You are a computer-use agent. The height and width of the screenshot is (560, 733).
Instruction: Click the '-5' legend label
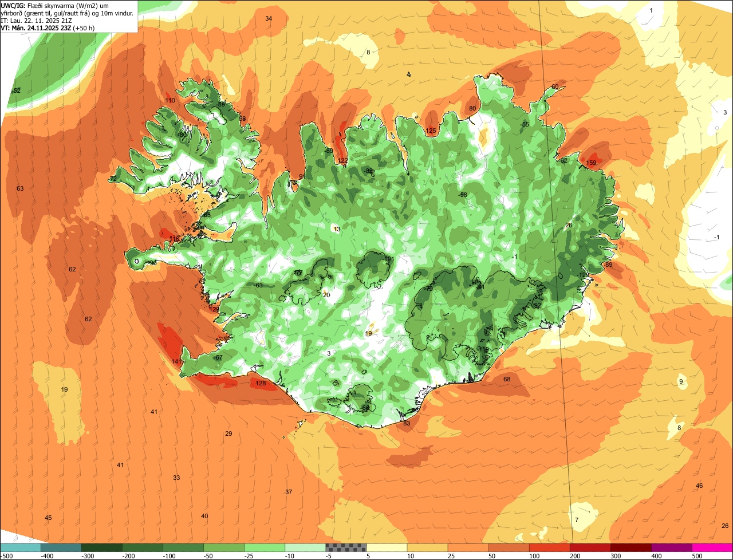click(329, 556)
